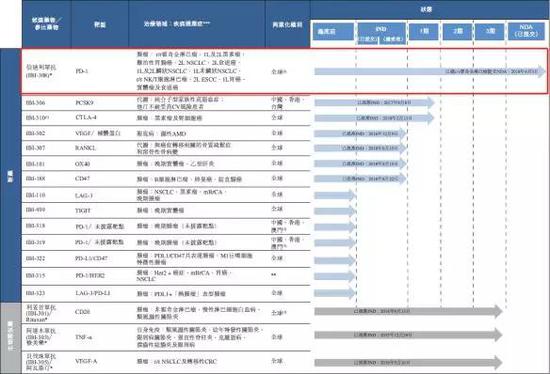Image resolution: width=550 pixels, height=374 pixels.
Task: Click the grey progress arrow in CD20 row
Action: coord(408,311)
